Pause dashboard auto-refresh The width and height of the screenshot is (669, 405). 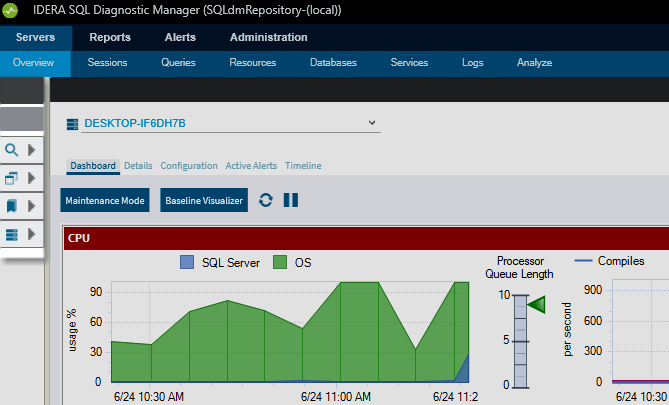point(291,200)
